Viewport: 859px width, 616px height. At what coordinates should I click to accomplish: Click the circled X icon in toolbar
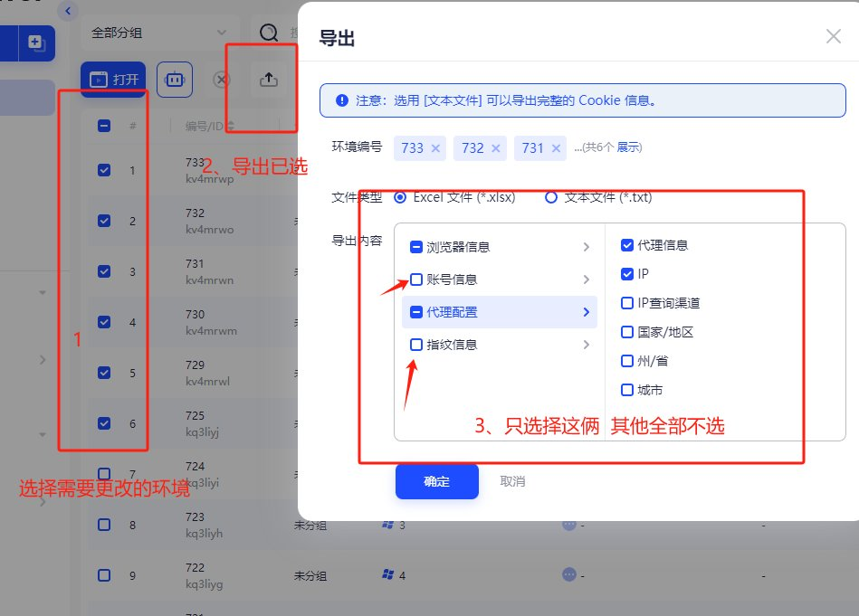point(222,80)
